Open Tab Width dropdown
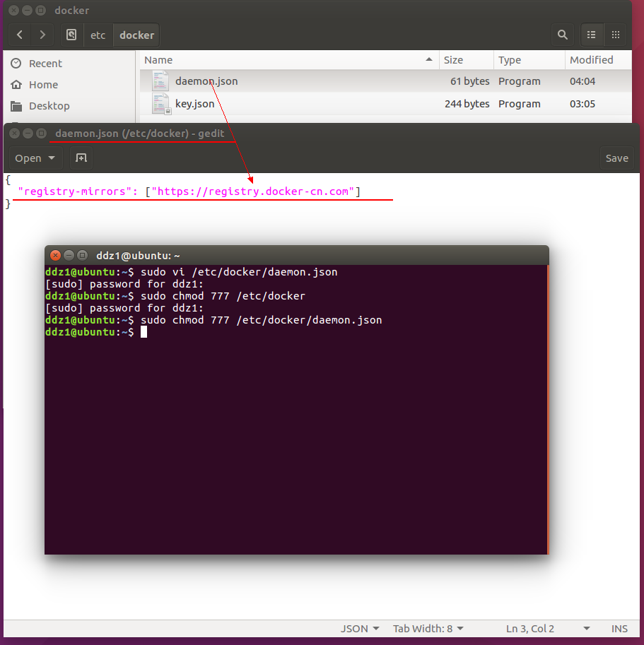644x645 pixels. click(x=428, y=629)
